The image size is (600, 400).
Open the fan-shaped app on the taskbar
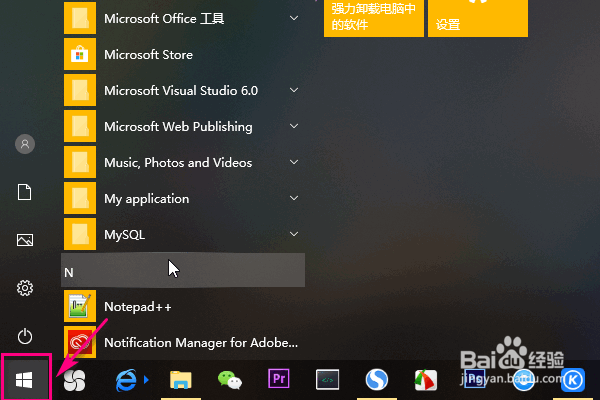tap(74, 380)
